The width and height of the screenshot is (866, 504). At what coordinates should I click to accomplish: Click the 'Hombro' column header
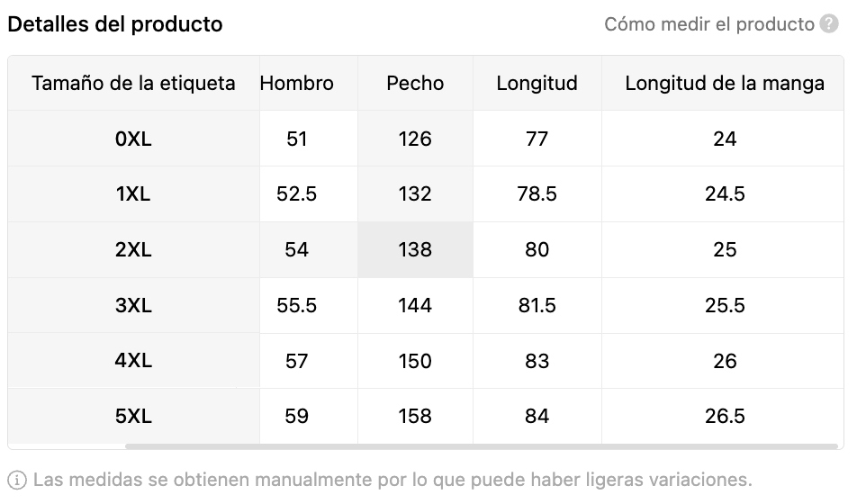pyautogui.click(x=296, y=84)
